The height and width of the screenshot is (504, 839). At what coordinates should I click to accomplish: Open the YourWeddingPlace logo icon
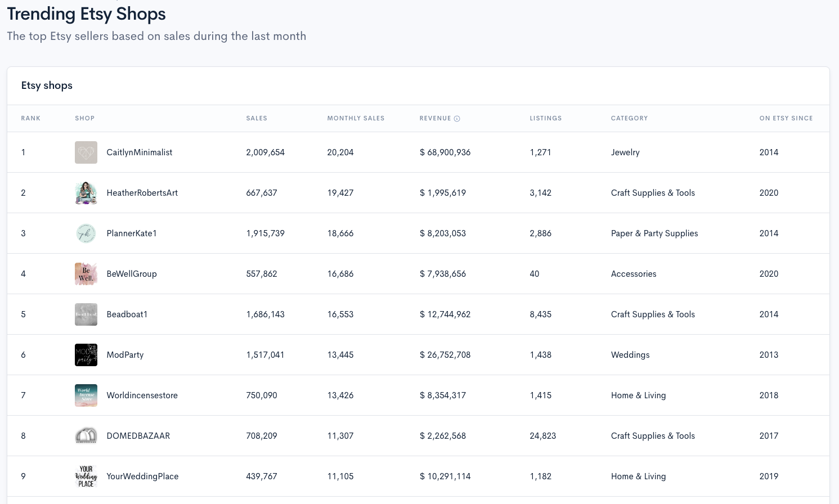tap(86, 476)
